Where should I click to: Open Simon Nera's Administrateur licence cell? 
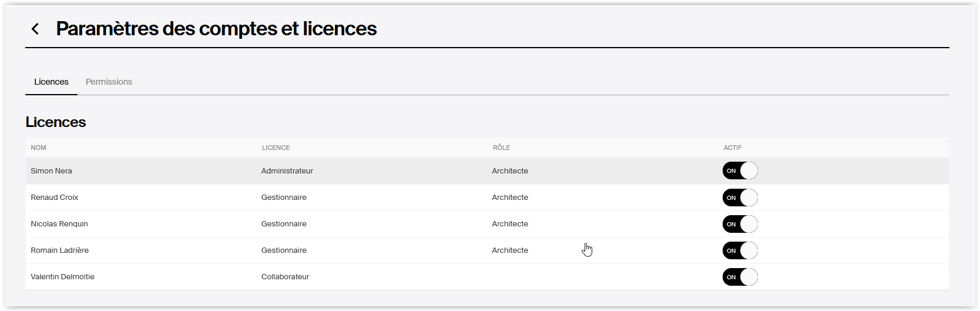287,171
